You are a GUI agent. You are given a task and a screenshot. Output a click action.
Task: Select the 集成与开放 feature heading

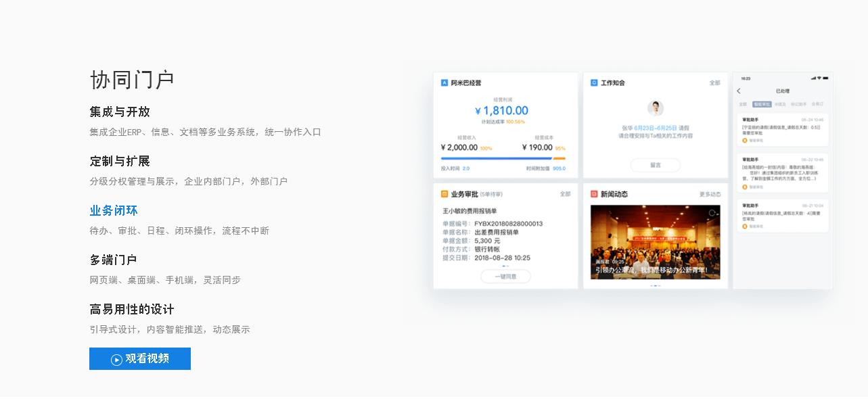[x=120, y=112]
